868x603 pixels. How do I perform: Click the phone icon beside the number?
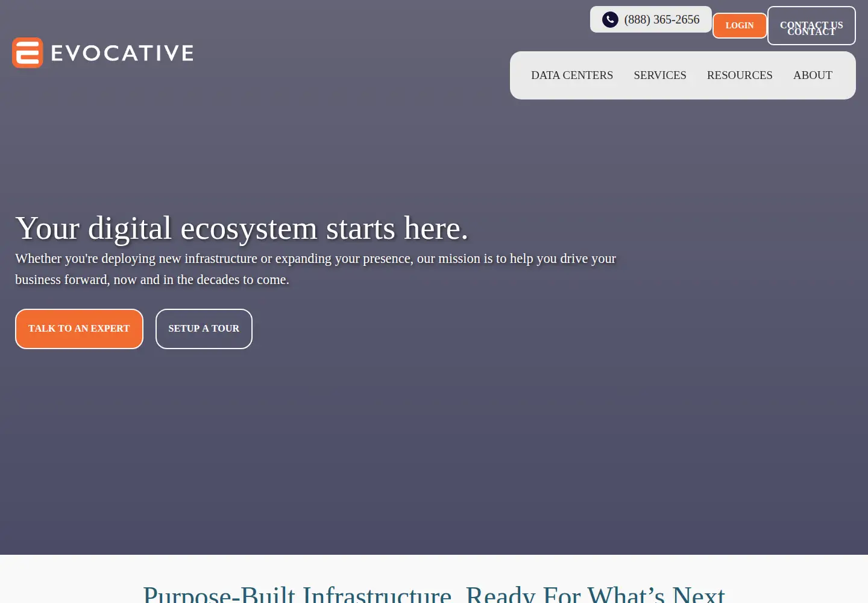coord(610,20)
